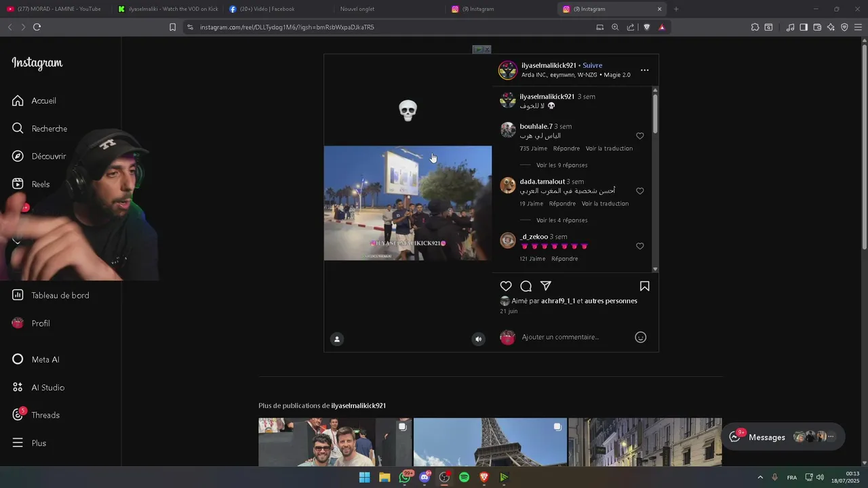
Task: Toggle browser sidebar panel
Action: coord(804,27)
